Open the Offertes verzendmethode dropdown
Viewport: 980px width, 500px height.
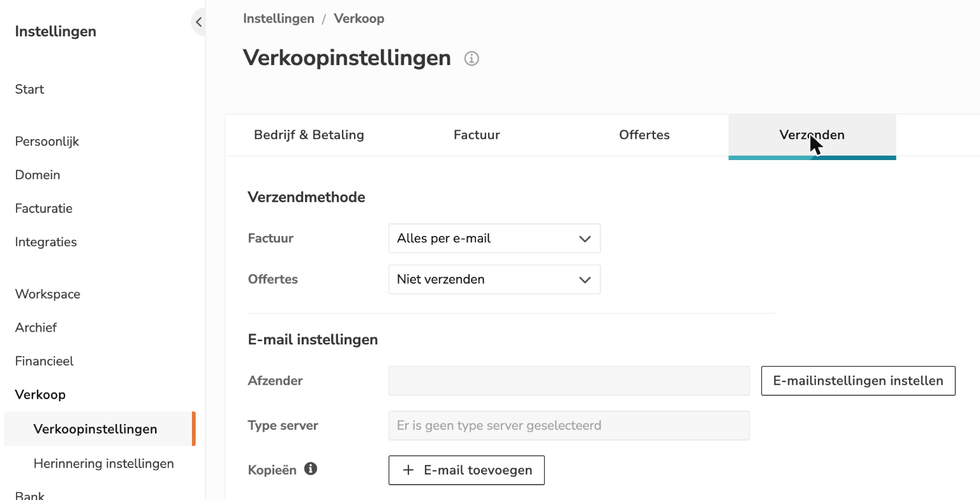(494, 279)
